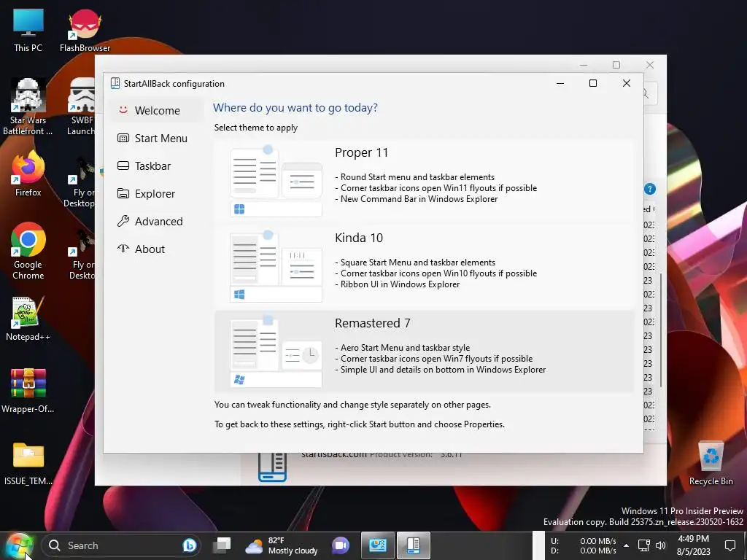Click the StartAllBack title bar app icon
The image size is (747, 560).
point(115,83)
